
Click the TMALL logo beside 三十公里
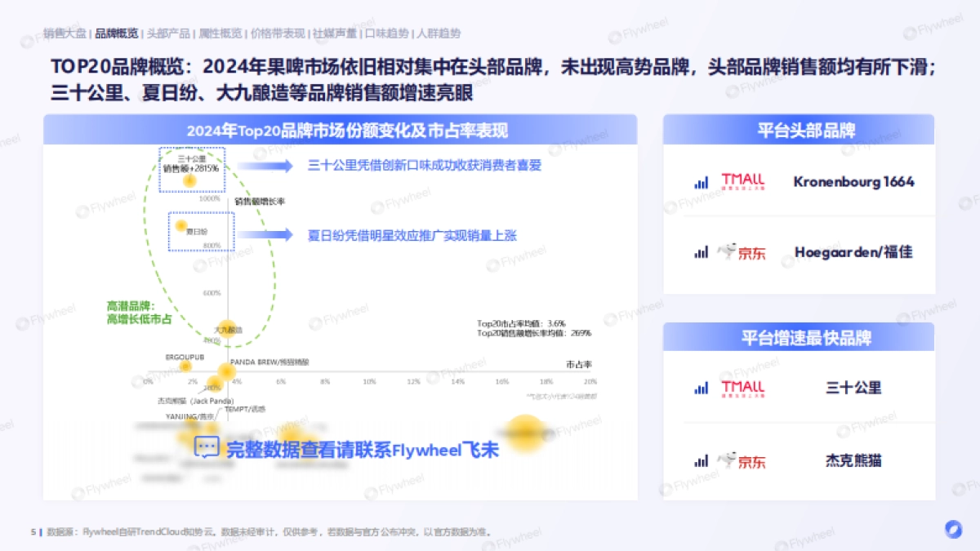pos(744,388)
